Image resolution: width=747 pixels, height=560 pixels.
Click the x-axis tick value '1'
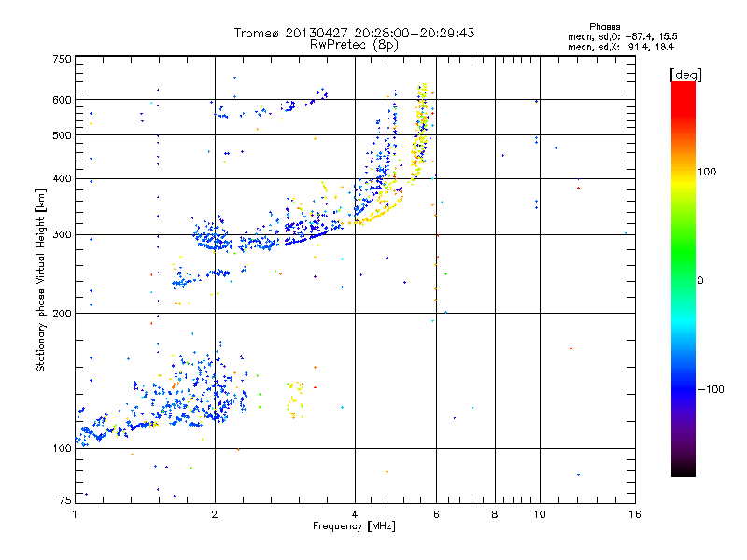click(76, 514)
